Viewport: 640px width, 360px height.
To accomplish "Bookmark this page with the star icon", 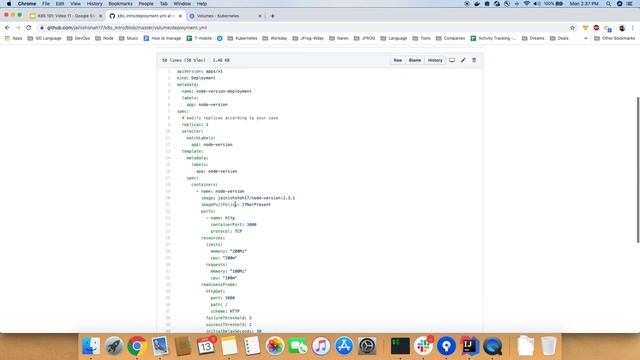I will 572,28.
